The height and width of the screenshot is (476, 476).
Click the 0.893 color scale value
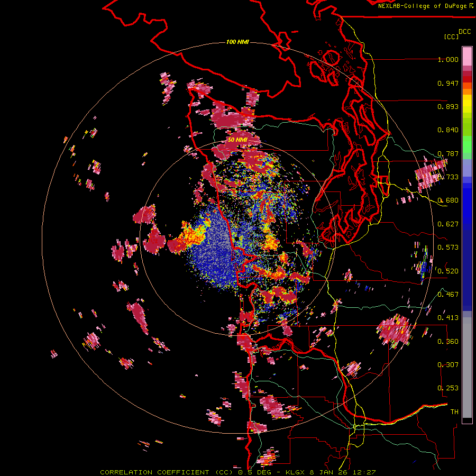click(448, 106)
